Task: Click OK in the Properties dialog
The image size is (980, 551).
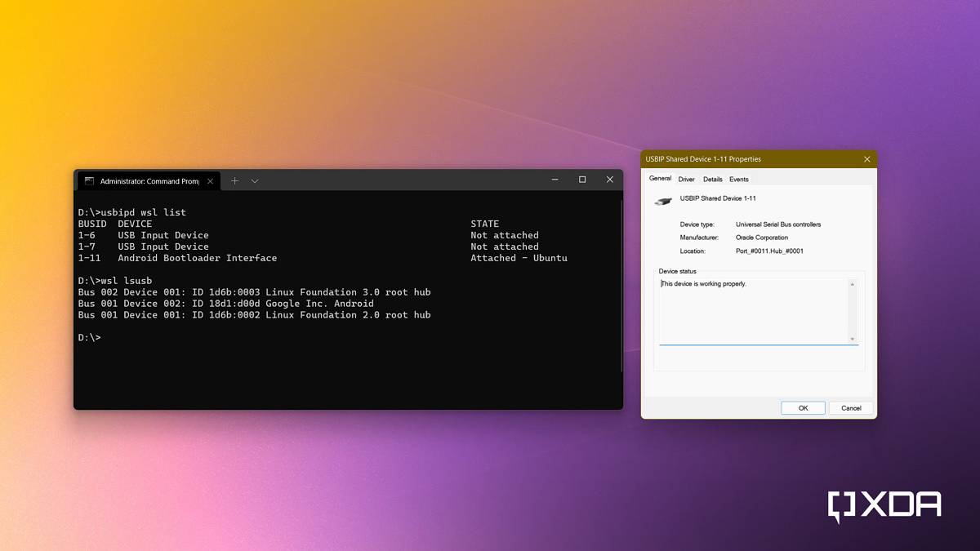Action: tap(803, 408)
